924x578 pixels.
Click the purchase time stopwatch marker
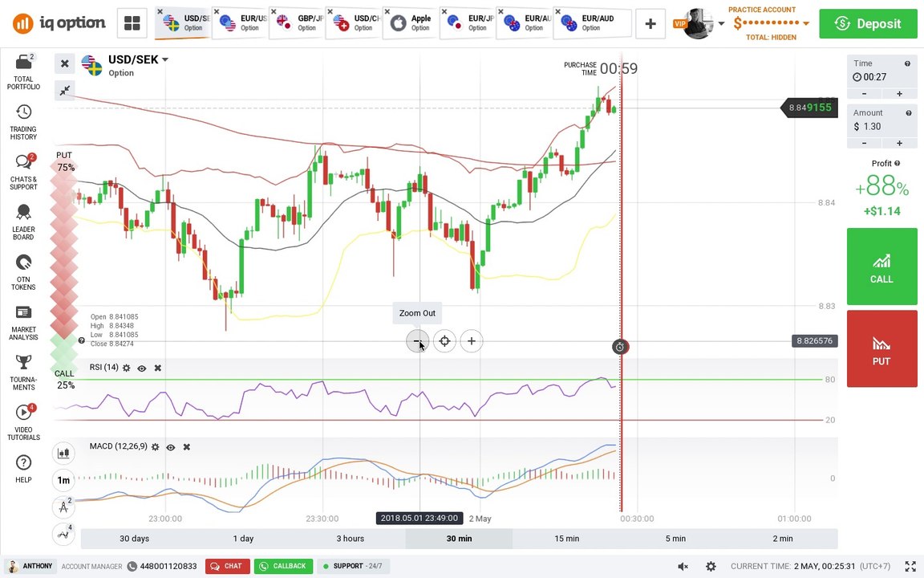click(620, 347)
